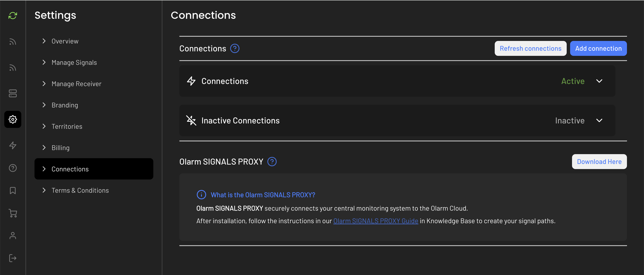Click 'What is the Olarm SIGNALS PROXY?' text
The image size is (644, 275).
(263, 195)
